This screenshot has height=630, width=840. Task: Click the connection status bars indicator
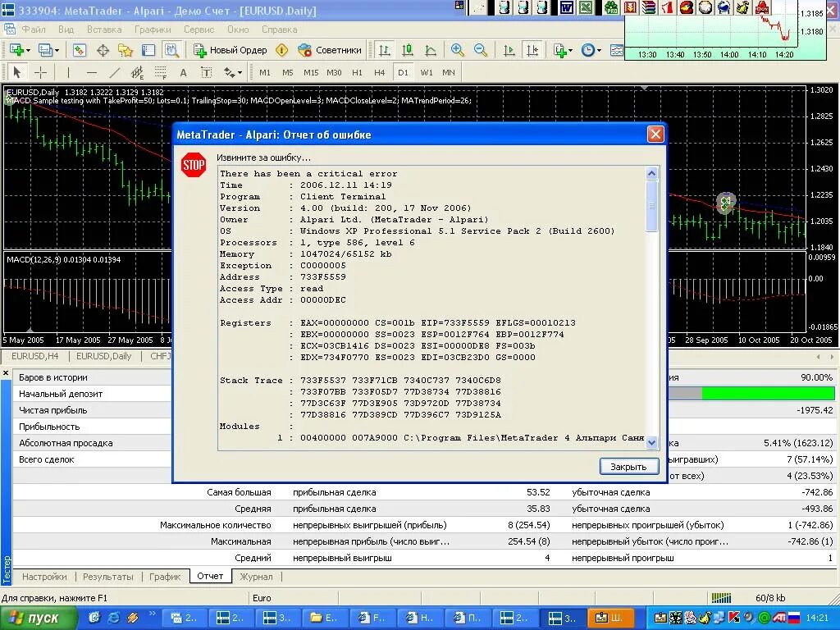tap(722, 598)
